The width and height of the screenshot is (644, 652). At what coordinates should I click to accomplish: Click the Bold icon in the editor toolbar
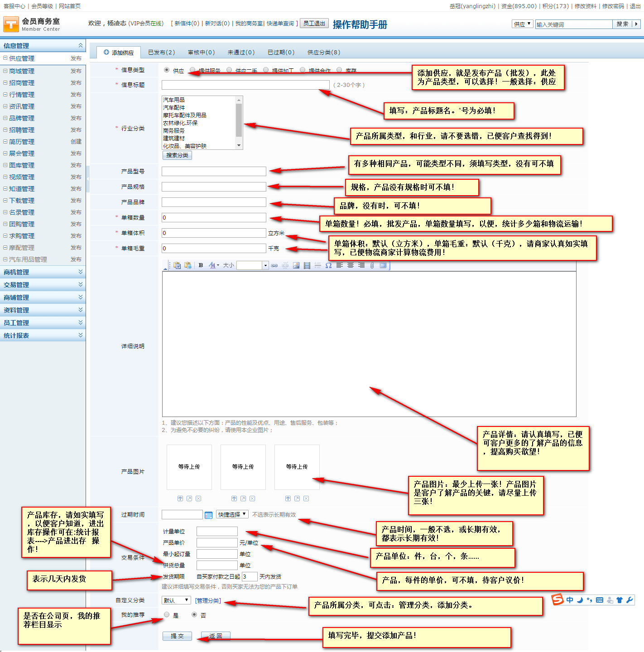pos(201,265)
